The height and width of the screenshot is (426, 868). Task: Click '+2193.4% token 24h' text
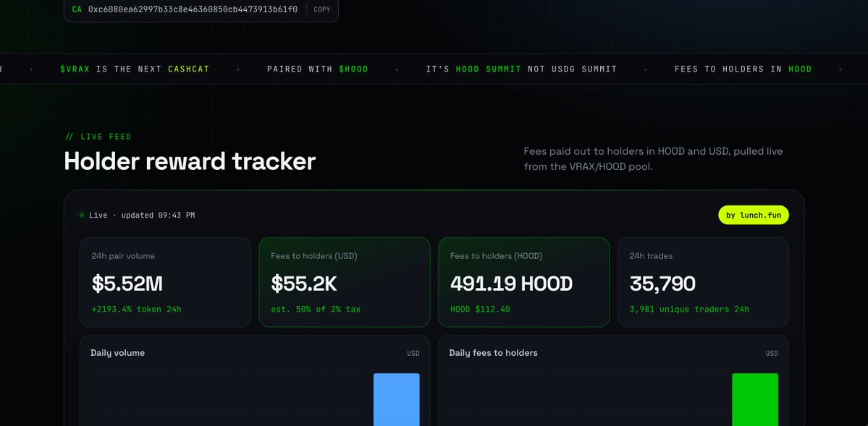click(x=136, y=310)
